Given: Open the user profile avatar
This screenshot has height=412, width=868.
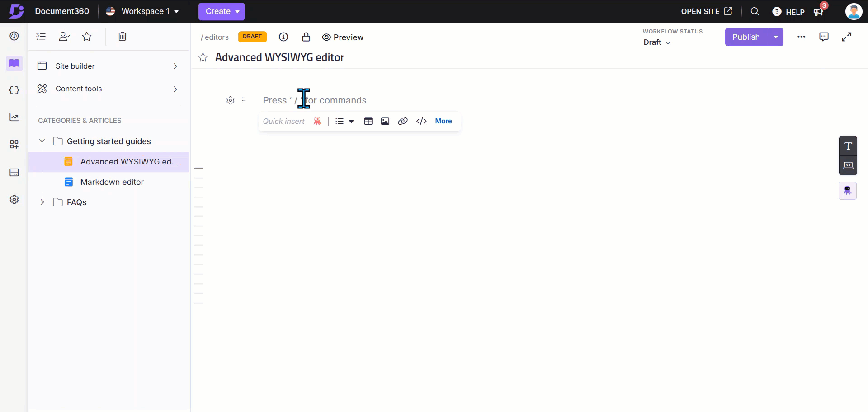Looking at the screenshot, I should point(854,11).
